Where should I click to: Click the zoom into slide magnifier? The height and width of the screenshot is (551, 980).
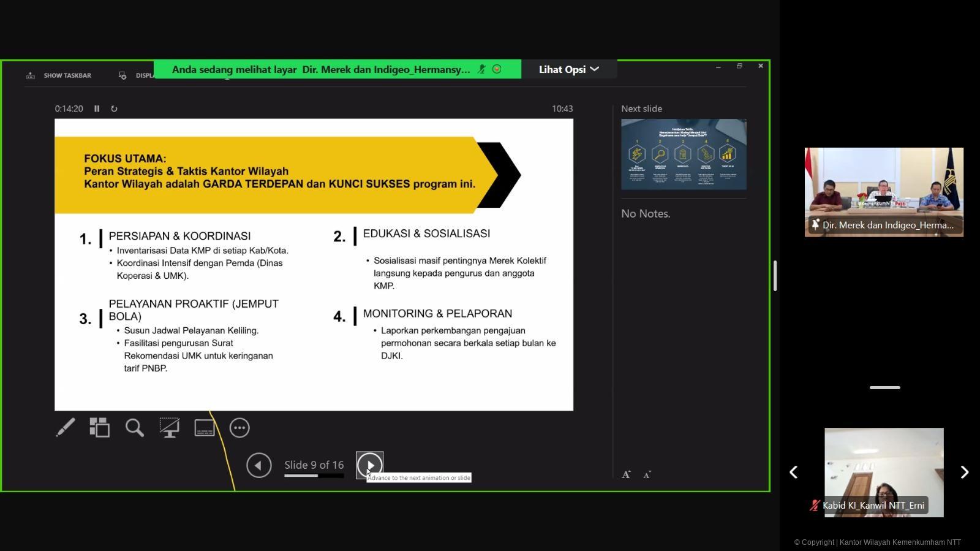pos(135,428)
